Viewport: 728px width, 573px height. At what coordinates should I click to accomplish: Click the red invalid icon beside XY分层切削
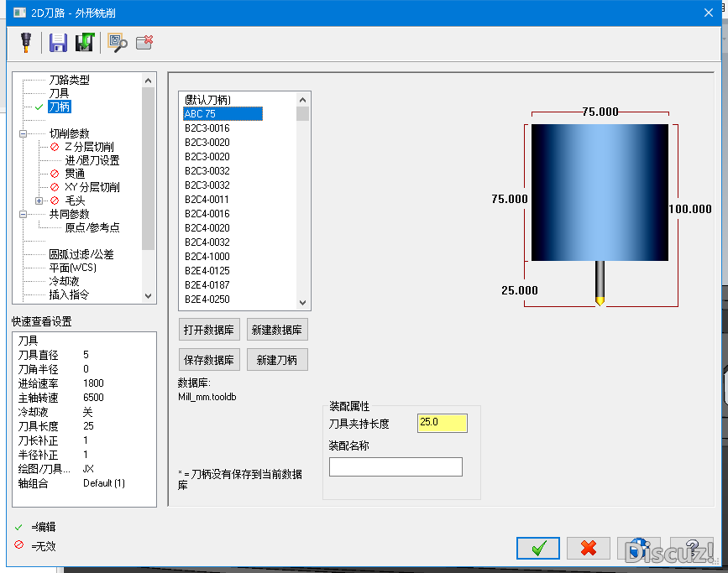[55, 187]
